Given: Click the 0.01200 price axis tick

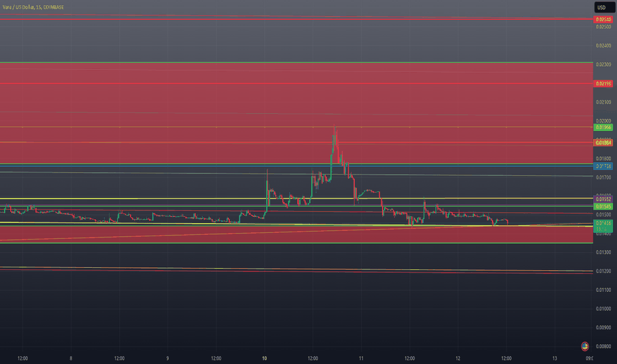Looking at the screenshot, I should pyautogui.click(x=604, y=271).
